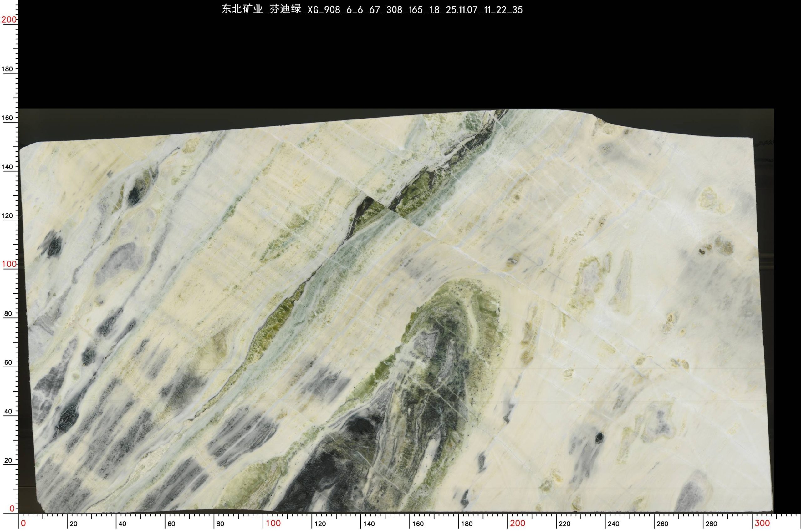Screen dimensions: 801x532
Task: Click the red 100 label on horizontal ruler
Action: pyautogui.click(x=273, y=523)
